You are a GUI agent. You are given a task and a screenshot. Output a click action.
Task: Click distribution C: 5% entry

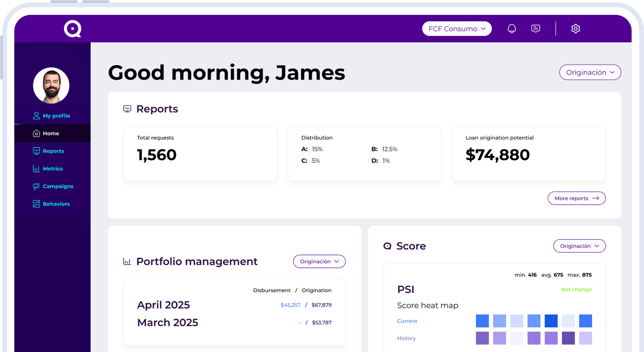(310, 161)
